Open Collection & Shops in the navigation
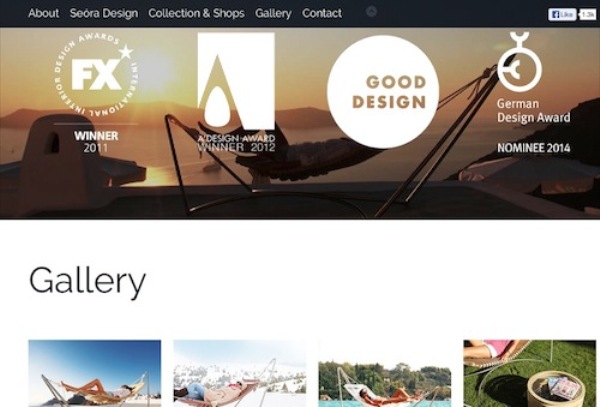 (196, 13)
